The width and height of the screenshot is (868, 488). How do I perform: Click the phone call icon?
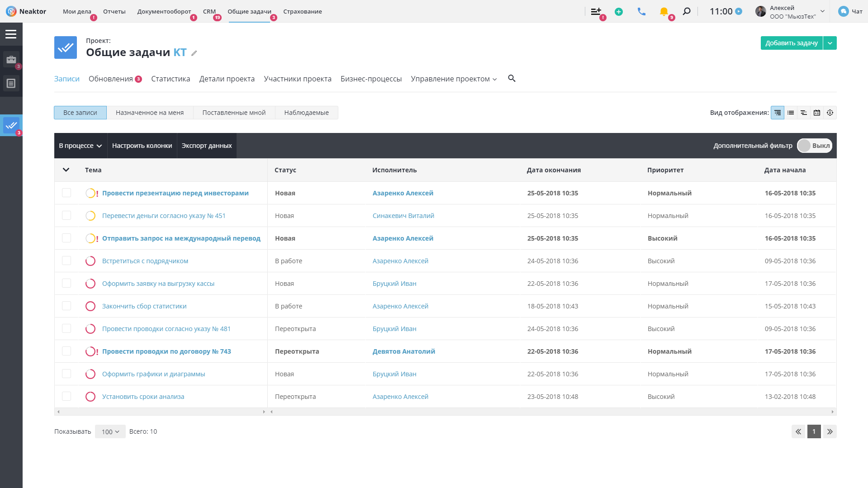641,12
